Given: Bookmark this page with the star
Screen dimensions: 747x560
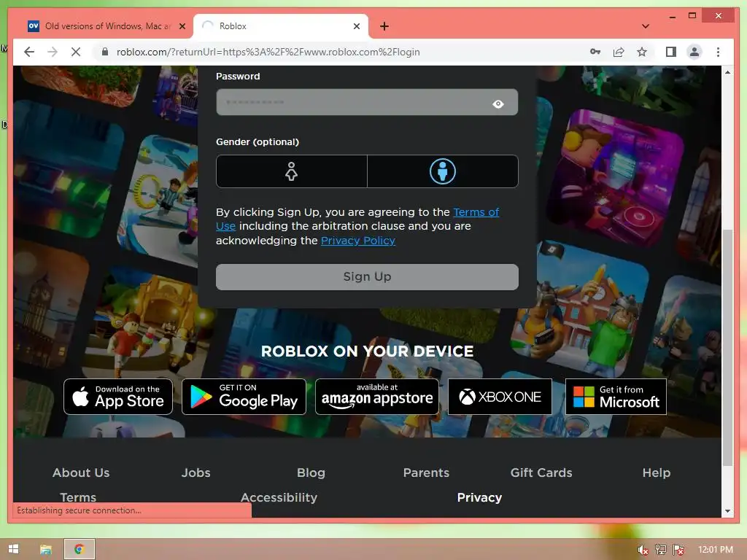Looking at the screenshot, I should click(x=642, y=52).
